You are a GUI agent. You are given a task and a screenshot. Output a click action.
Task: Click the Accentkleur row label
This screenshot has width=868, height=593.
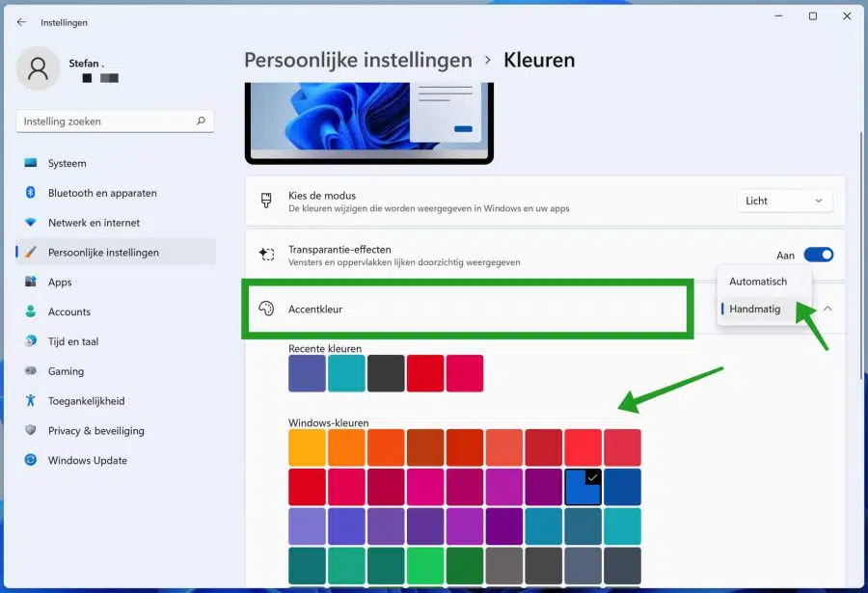[315, 309]
